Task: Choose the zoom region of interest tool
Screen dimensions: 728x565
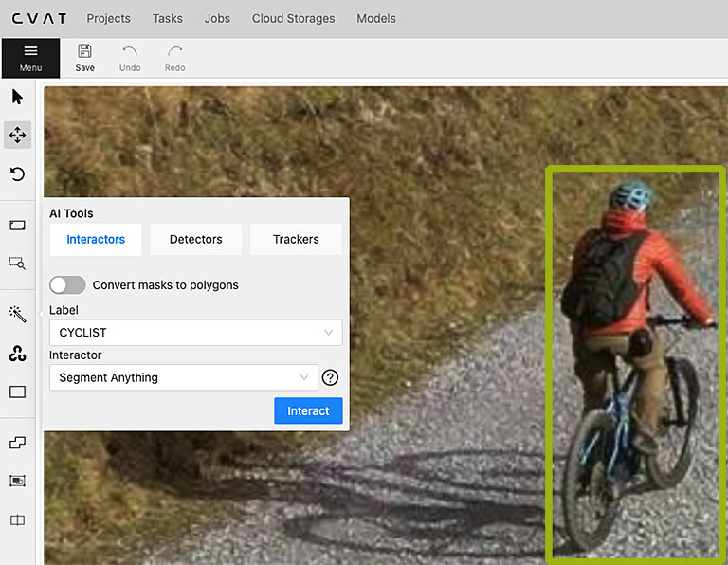Action: (x=17, y=264)
